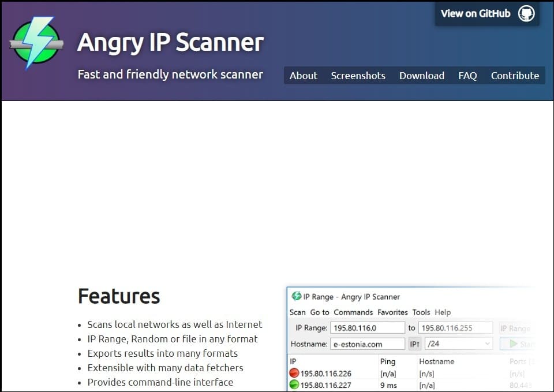The width and height of the screenshot is (554, 392).
Task: Click the tagline 'Fast and friendly network scanner'
Action: click(x=170, y=74)
